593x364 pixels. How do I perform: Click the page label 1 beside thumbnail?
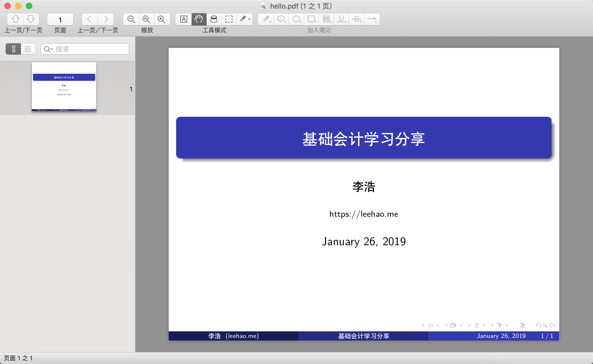[x=131, y=89]
